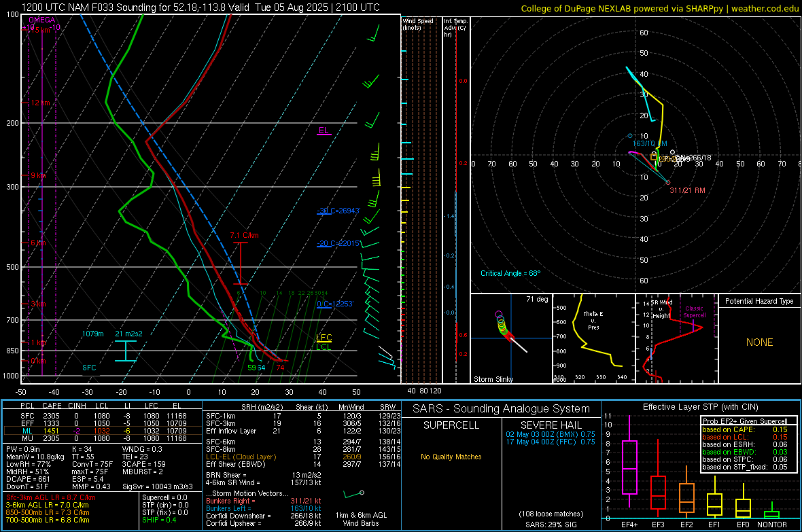Click the 0 C=12253' freezing level label
Viewport: 802px width, 532px height.
point(335,304)
